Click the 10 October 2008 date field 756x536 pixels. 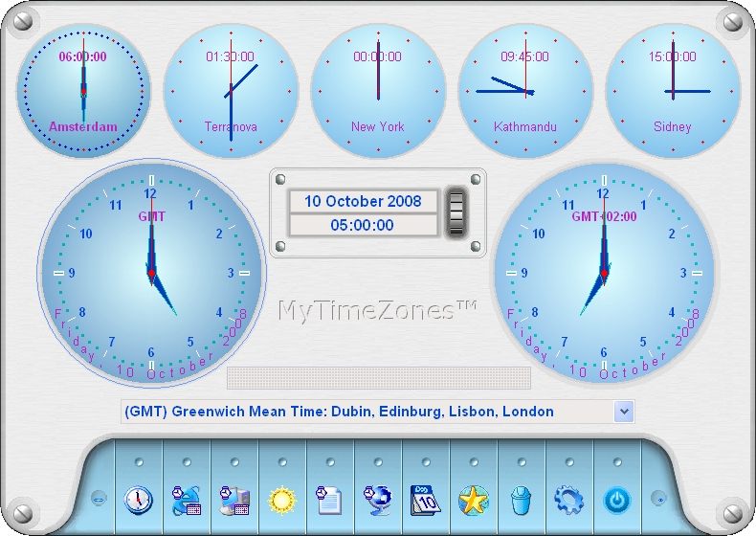[x=363, y=201]
